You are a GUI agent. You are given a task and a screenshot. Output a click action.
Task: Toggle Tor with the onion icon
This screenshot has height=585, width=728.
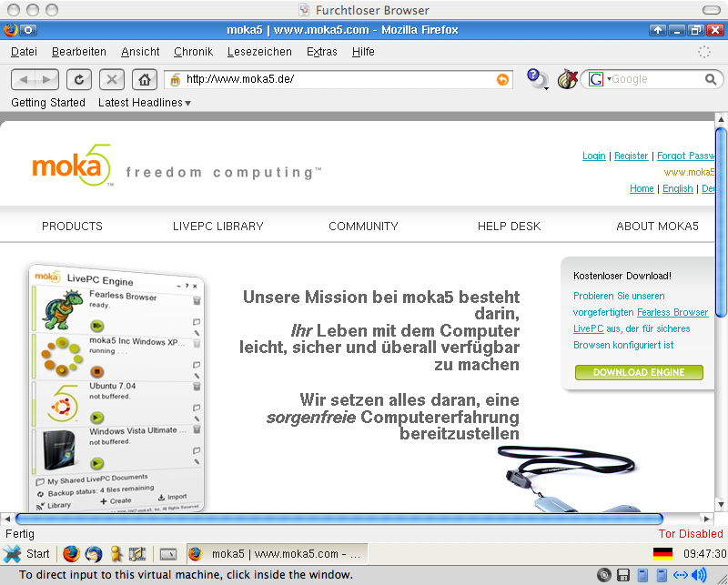coord(567,79)
